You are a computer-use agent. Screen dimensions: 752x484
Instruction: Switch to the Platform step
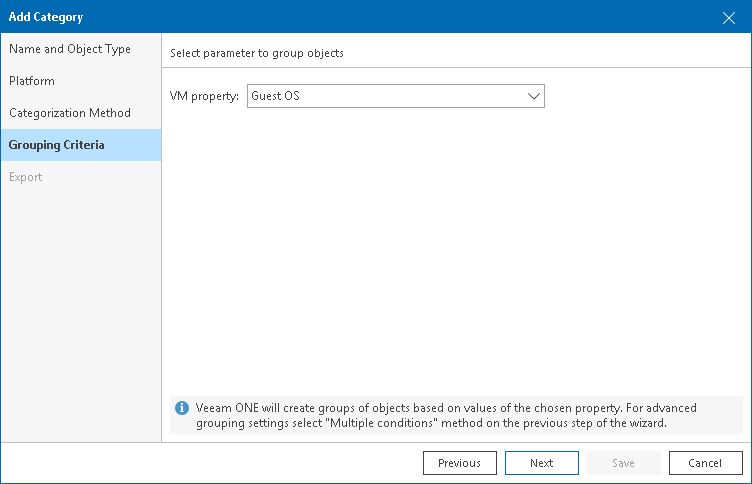[x=32, y=81]
